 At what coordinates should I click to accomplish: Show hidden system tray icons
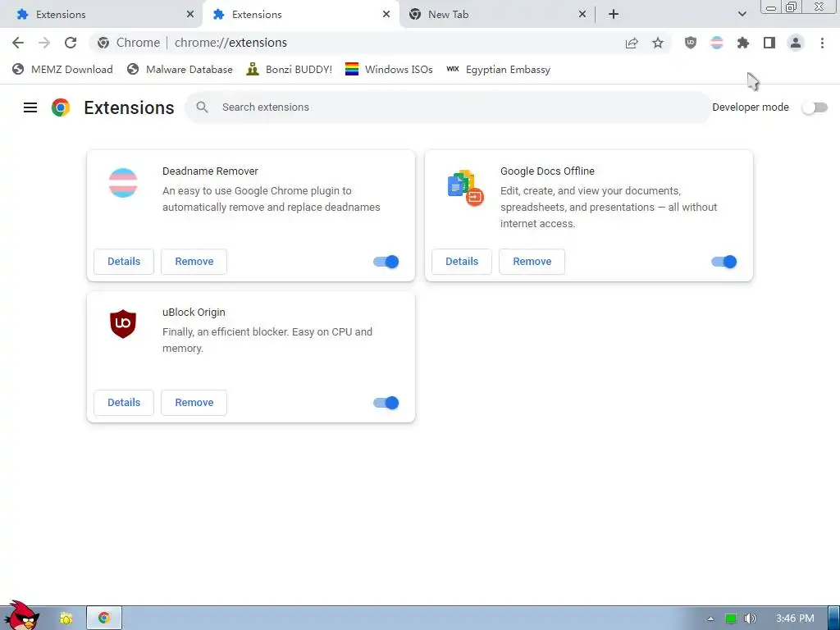[x=710, y=619]
